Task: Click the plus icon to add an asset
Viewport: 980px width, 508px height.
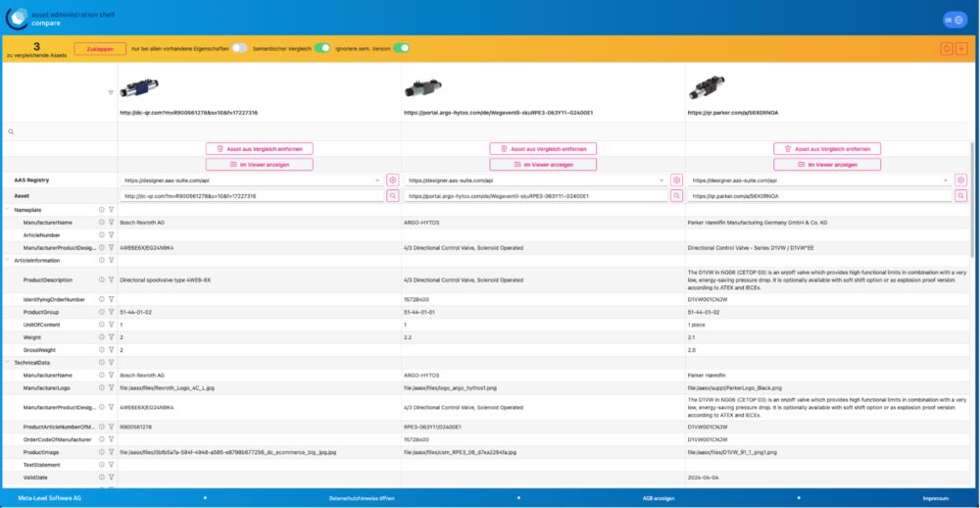Action: (x=961, y=48)
